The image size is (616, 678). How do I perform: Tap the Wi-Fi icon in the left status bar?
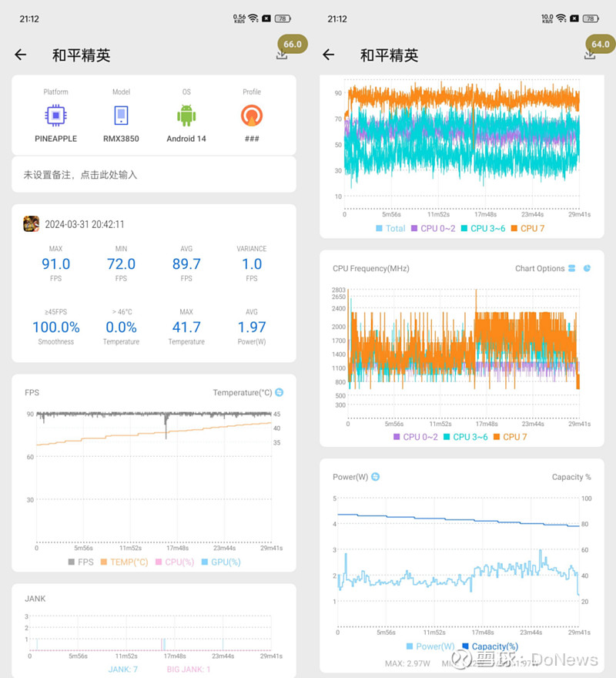tap(253, 18)
